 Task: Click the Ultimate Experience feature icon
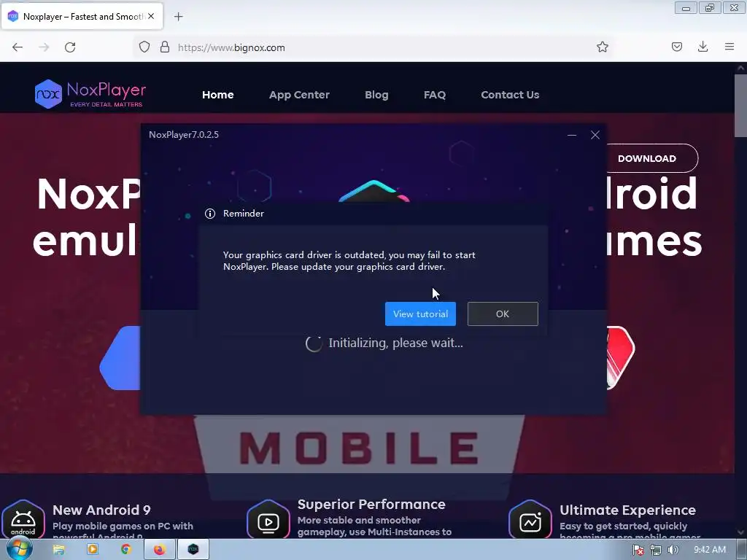pyautogui.click(x=530, y=521)
